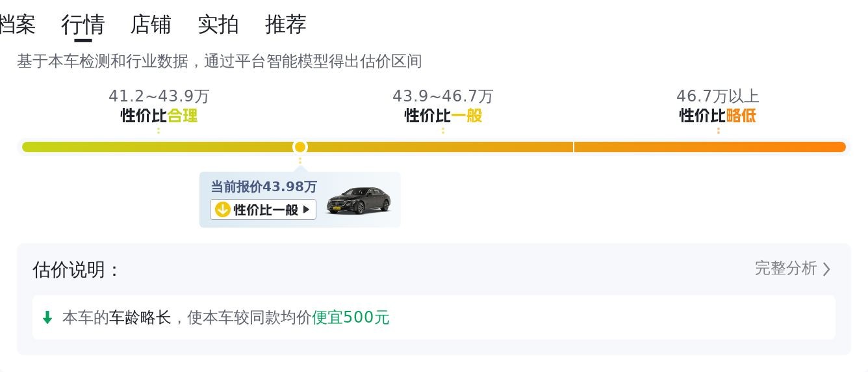Switch to the 店铺 tab
The image size is (868, 372).
(151, 25)
